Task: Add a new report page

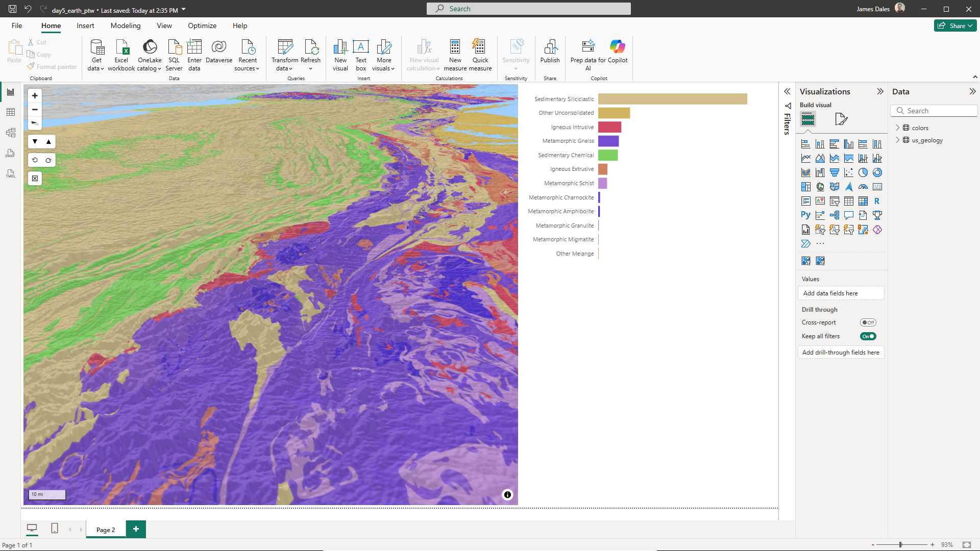Action: point(136,529)
